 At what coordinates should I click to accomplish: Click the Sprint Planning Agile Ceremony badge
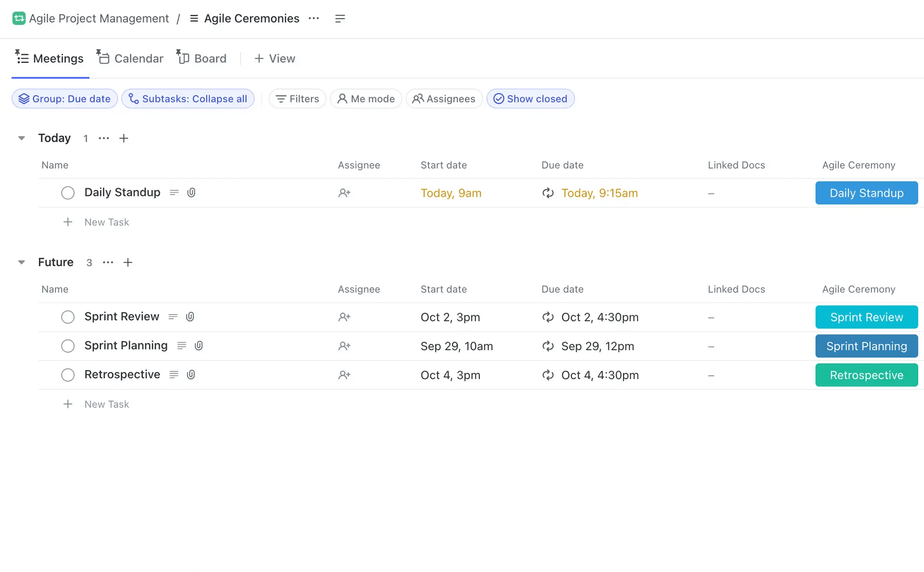[867, 346]
